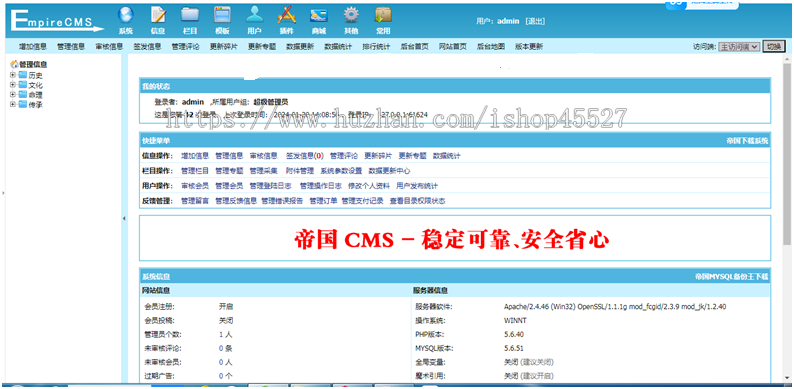Click the 超级管理员 user group text
Viewport: 794px width, 389px height.
pyautogui.click(x=271, y=102)
